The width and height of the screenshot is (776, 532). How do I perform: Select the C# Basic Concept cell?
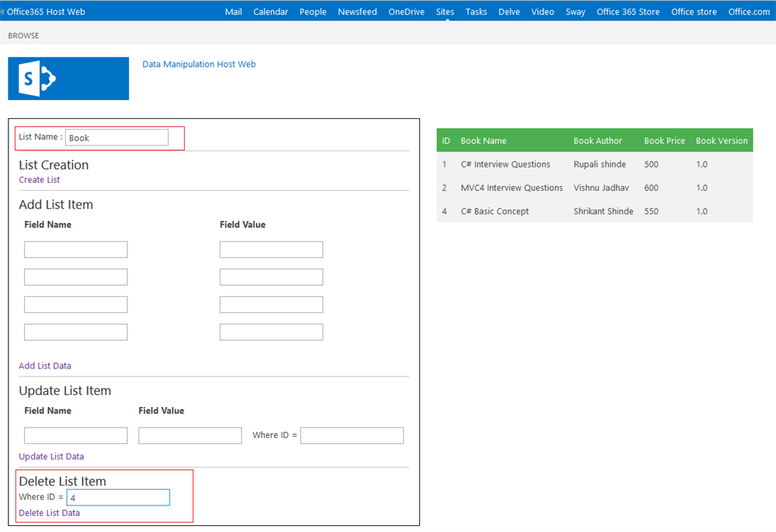click(x=494, y=211)
